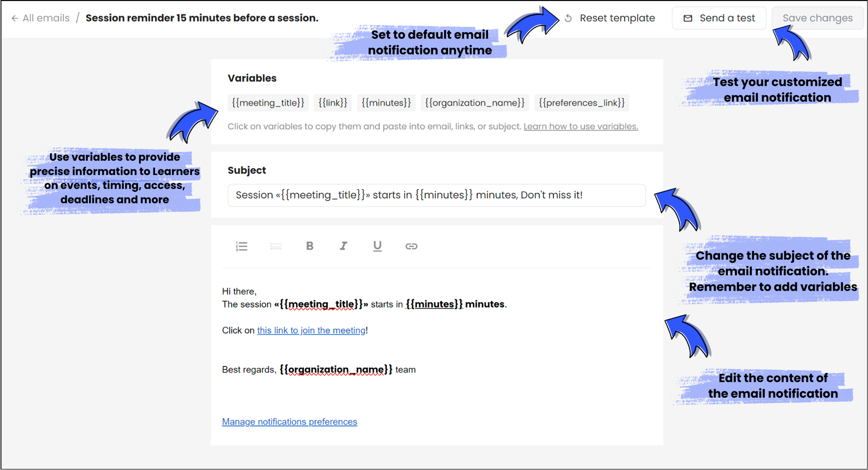868x470 pixels.
Task: Open Learn how to use variables link
Action: pyautogui.click(x=580, y=126)
